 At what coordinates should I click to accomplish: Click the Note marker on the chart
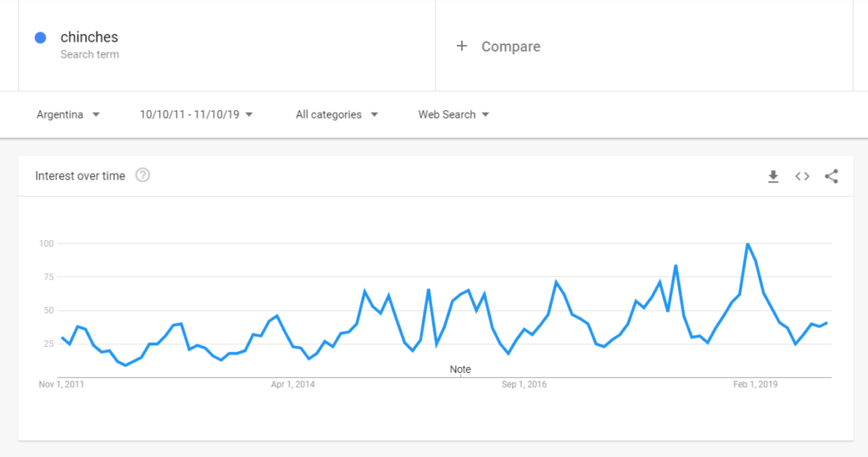pyautogui.click(x=460, y=370)
